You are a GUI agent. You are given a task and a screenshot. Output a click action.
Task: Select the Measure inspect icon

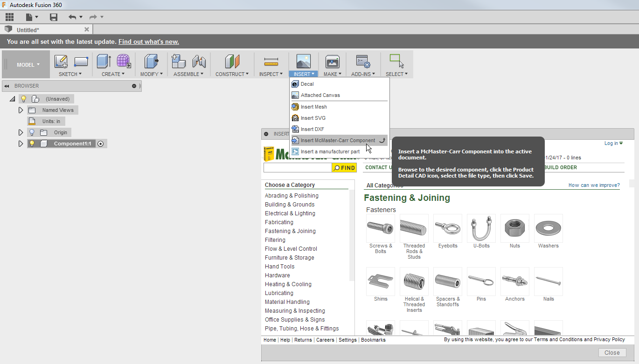point(271,62)
